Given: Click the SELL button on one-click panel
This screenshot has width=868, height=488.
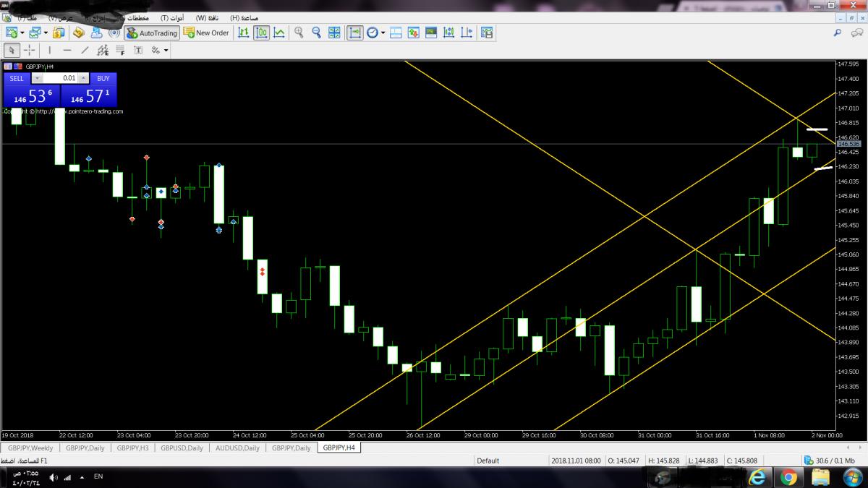Looking at the screenshot, I should (17, 78).
